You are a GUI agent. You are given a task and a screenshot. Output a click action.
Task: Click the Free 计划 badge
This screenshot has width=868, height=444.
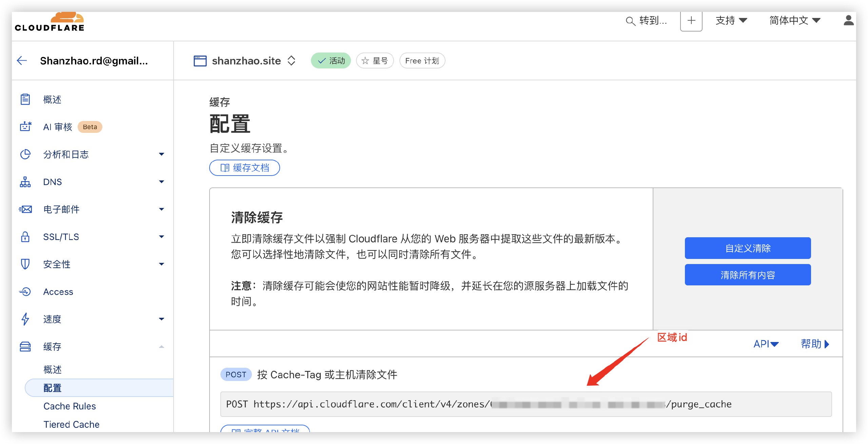422,61
